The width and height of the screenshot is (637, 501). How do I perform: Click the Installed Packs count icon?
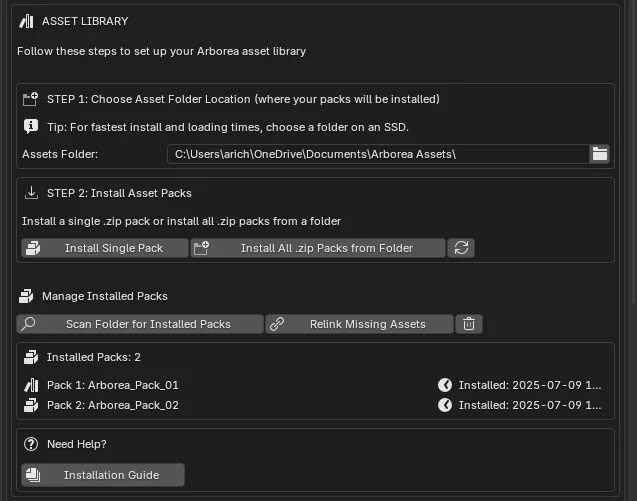[31, 357]
